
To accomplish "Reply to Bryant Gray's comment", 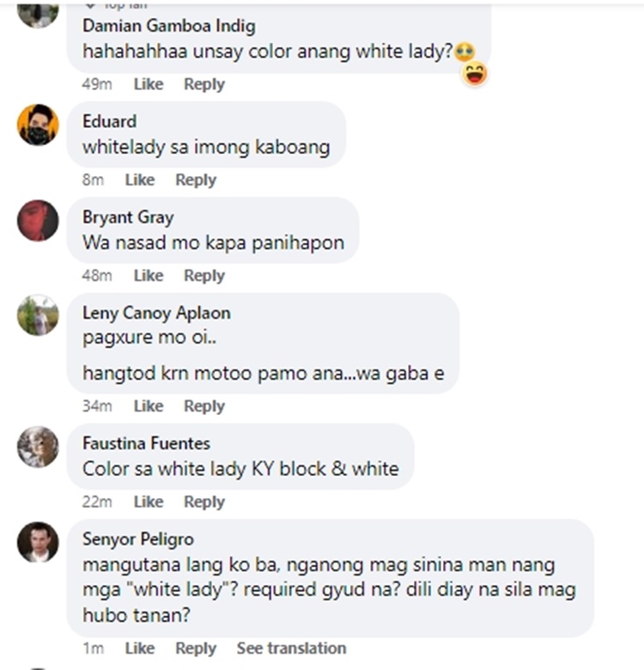I will 204,276.
